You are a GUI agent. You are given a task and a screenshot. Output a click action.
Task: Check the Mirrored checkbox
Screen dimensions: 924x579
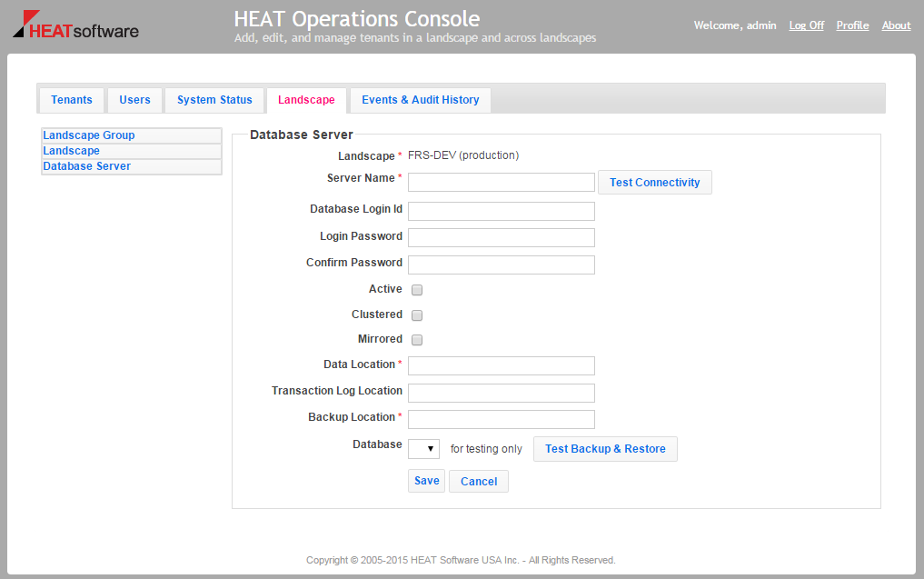[x=417, y=340]
